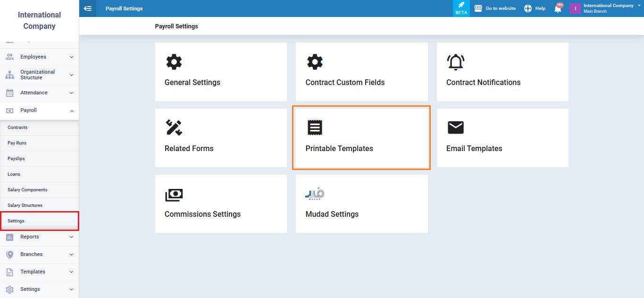Open the Contract Custom Fields card
Screen dimensions: 644x298
coord(361,72)
